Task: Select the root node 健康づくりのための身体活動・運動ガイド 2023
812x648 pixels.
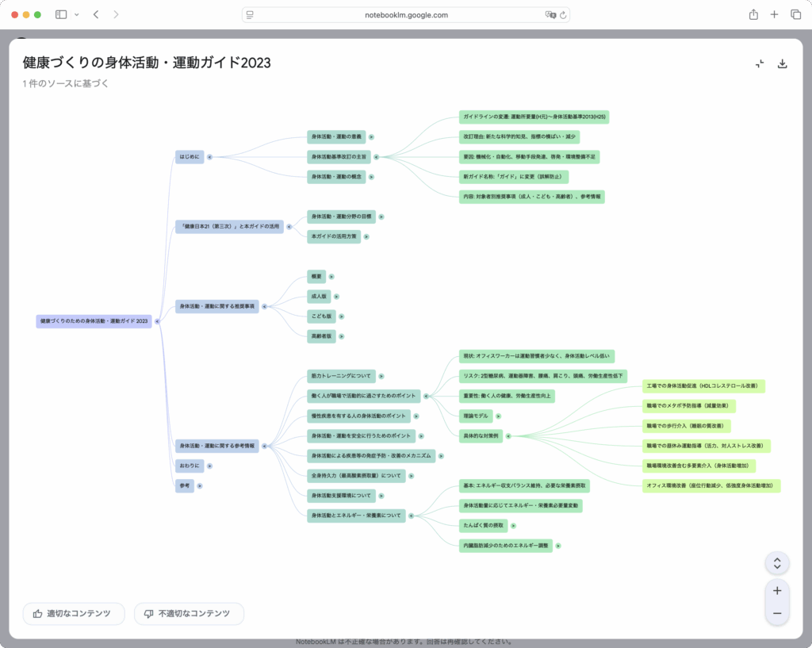Action: 94,321
